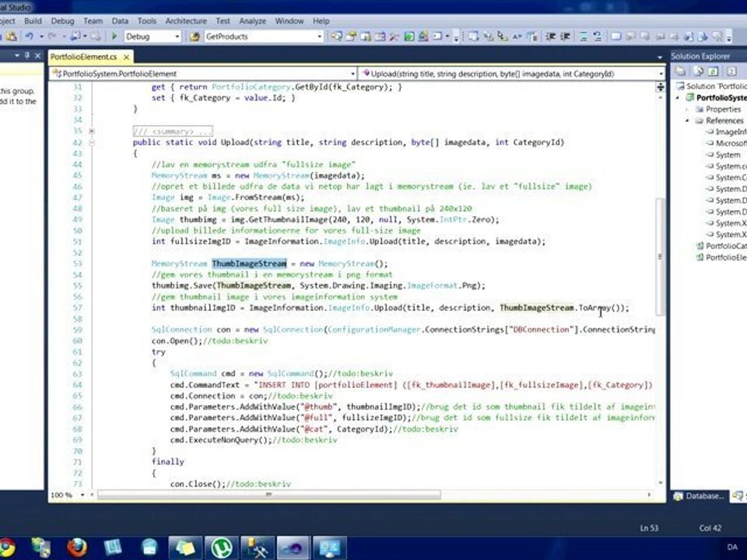The image size is (747, 560).
Task: Click the View Code icon in Solution Explorer
Action: coord(731,72)
